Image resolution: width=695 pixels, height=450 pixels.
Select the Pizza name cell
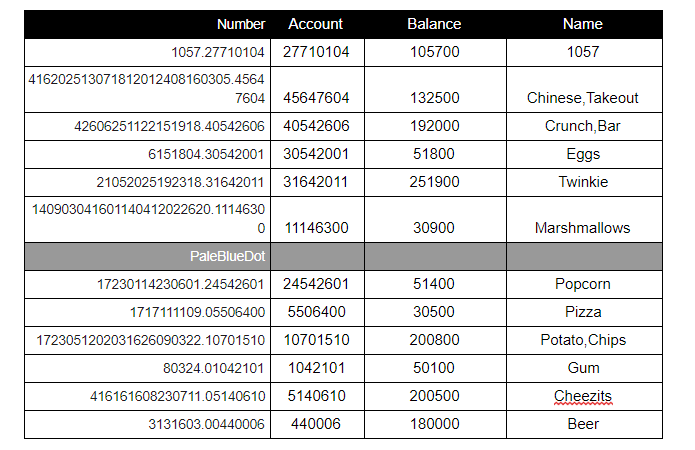(x=584, y=312)
